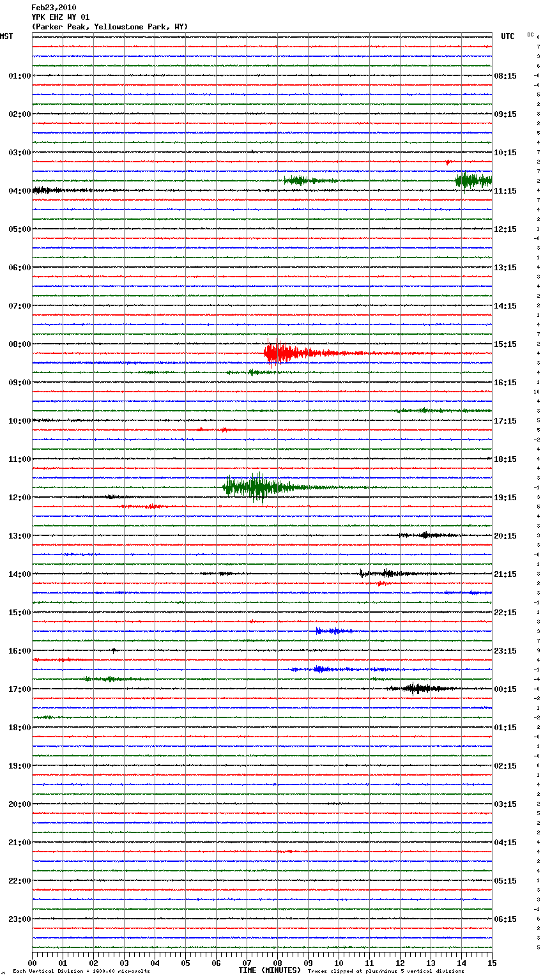
Task: Select the 06:00 MST time label
Action: 19,268
